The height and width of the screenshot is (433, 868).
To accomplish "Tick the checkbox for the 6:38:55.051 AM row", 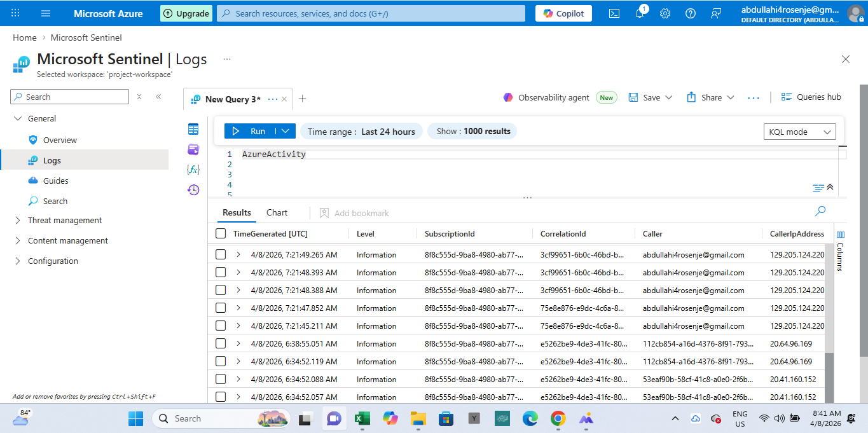I will [x=221, y=344].
